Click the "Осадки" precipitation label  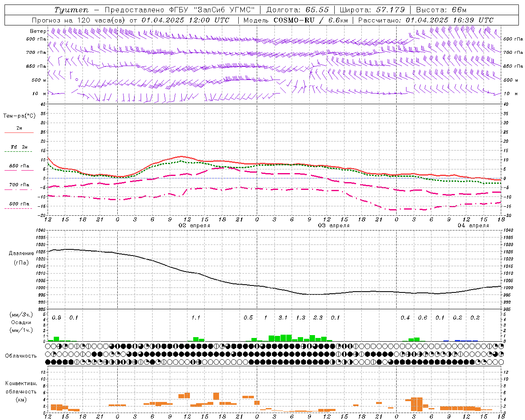coord(21,322)
